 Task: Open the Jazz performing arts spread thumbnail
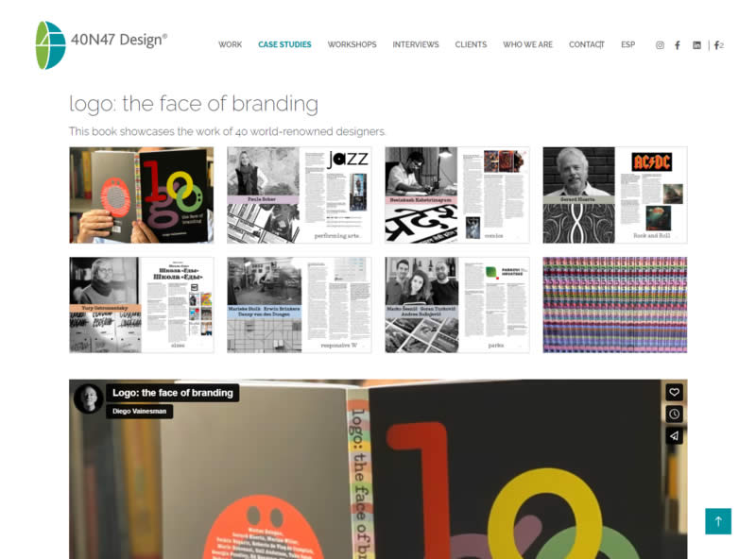pos(300,195)
